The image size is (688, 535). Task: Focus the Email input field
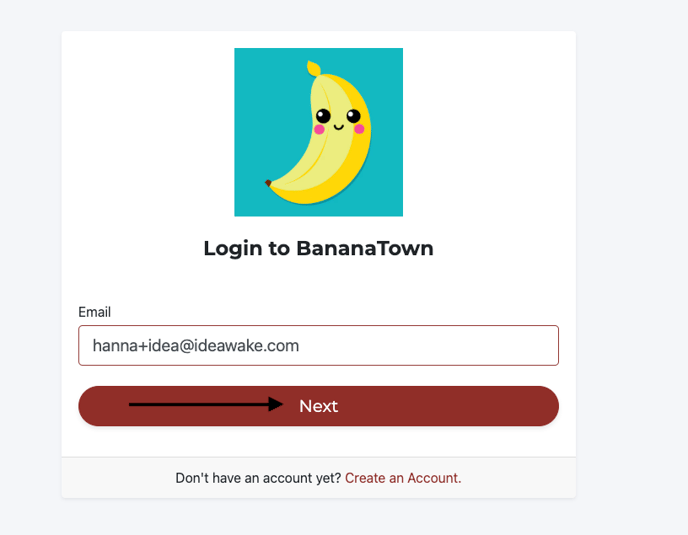click(319, 345)
